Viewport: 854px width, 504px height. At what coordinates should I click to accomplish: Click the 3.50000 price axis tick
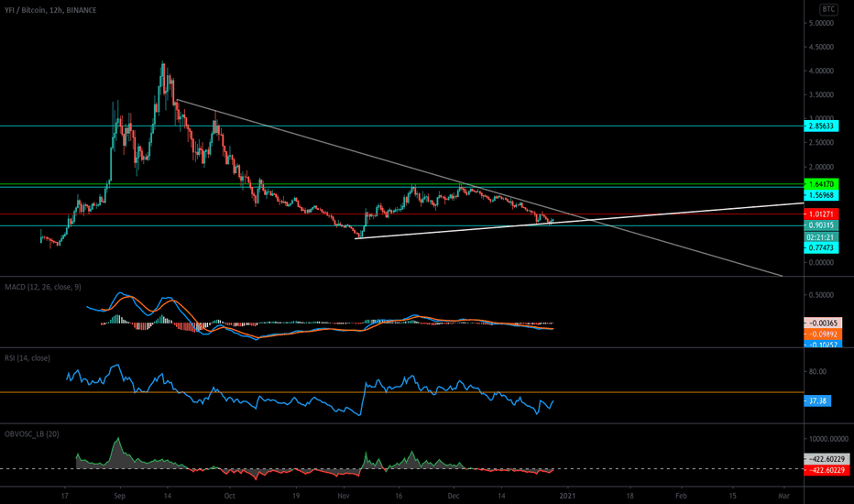[x=821, y=94]
